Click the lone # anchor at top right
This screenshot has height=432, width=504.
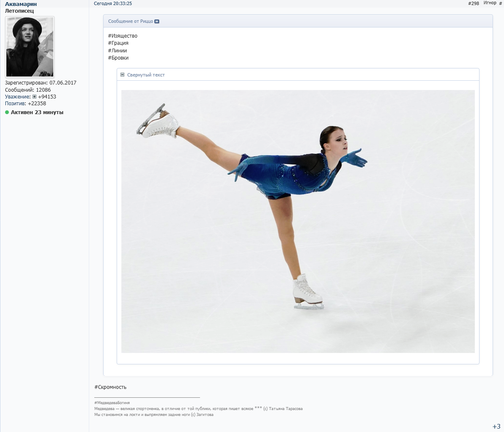501,3
